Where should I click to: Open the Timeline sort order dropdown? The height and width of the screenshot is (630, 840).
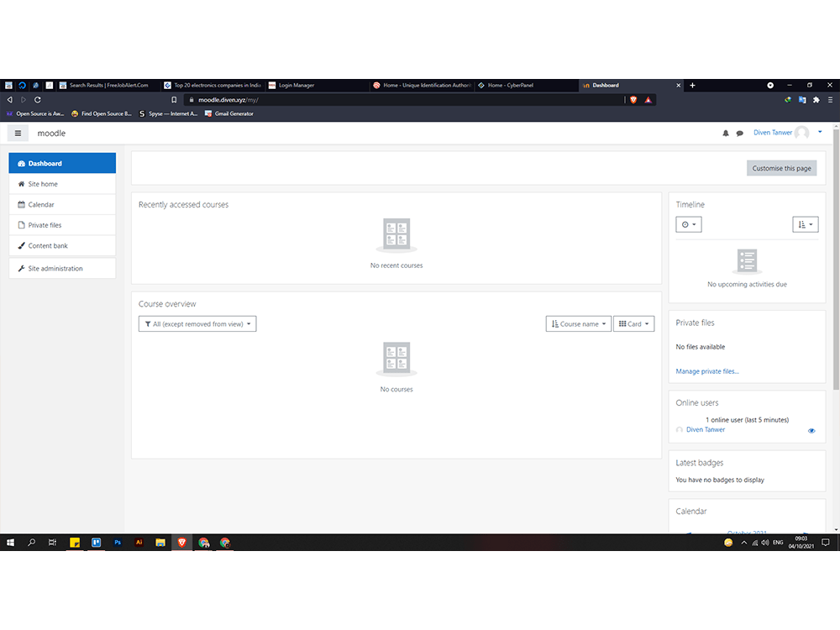[x=806, y=224]
